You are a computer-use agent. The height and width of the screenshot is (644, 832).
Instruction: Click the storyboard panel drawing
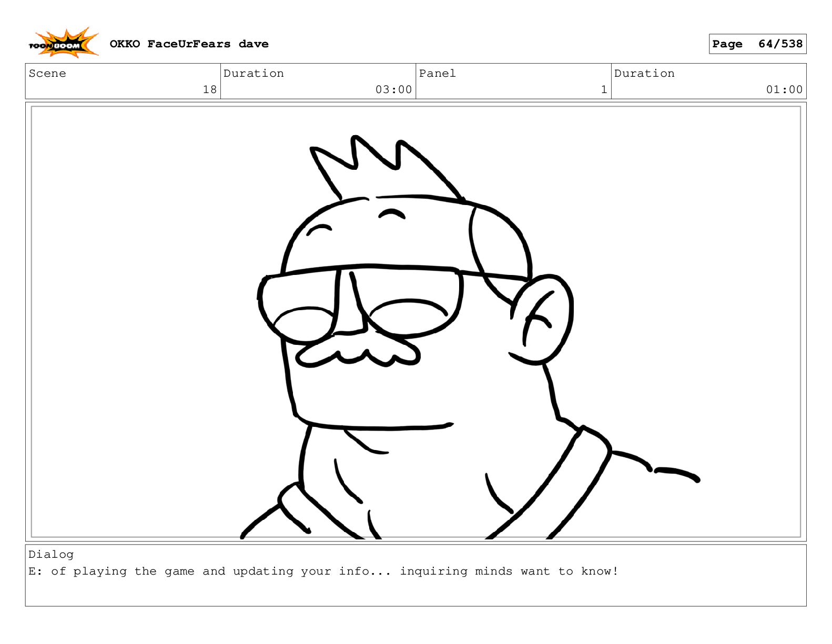tap(415, 322)
